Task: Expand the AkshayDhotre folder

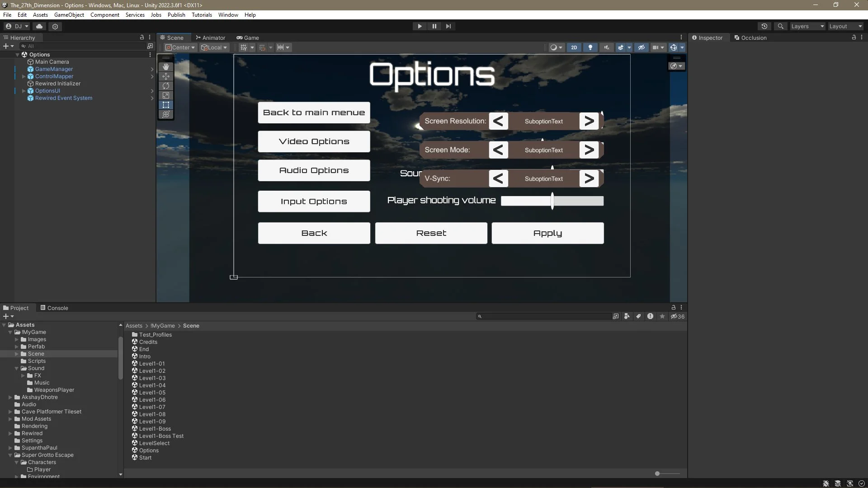Action: [x=10, y=397]
